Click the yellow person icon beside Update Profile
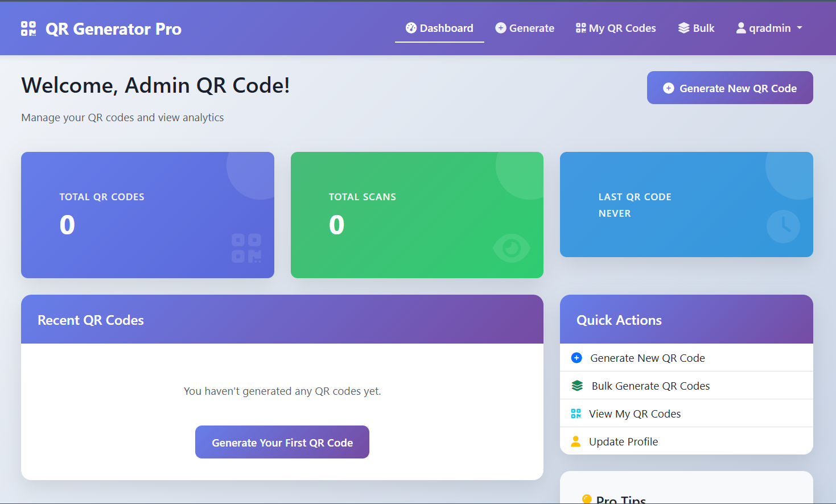The width and height of the screenshot is (836, 504). pos(576,441)
